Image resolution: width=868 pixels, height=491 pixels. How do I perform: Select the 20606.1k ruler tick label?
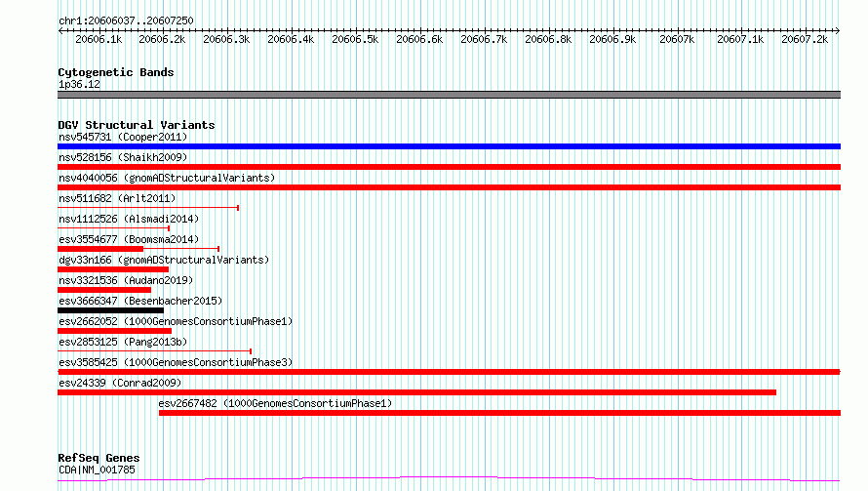pyautogui.click(x=99, y=39)
